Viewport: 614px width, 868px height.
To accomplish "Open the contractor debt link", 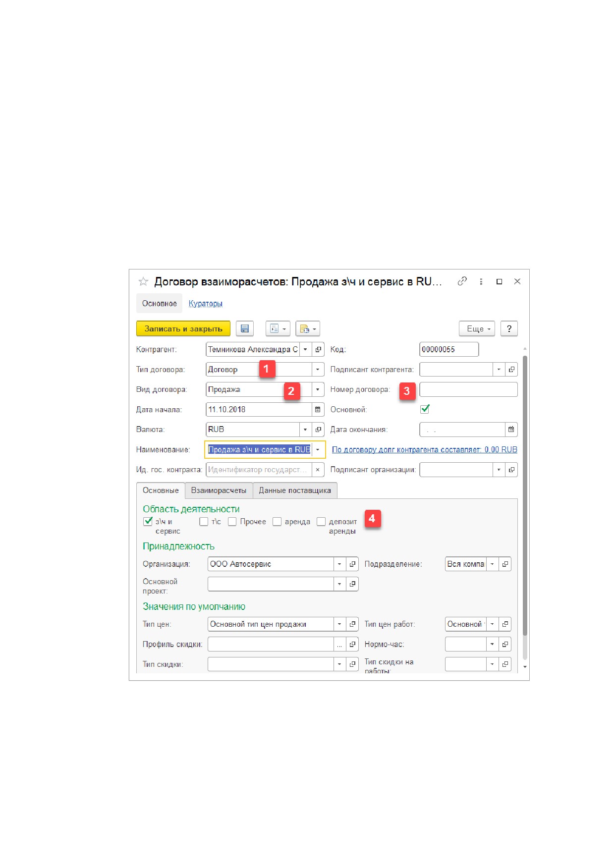I will tap(425, 449).
